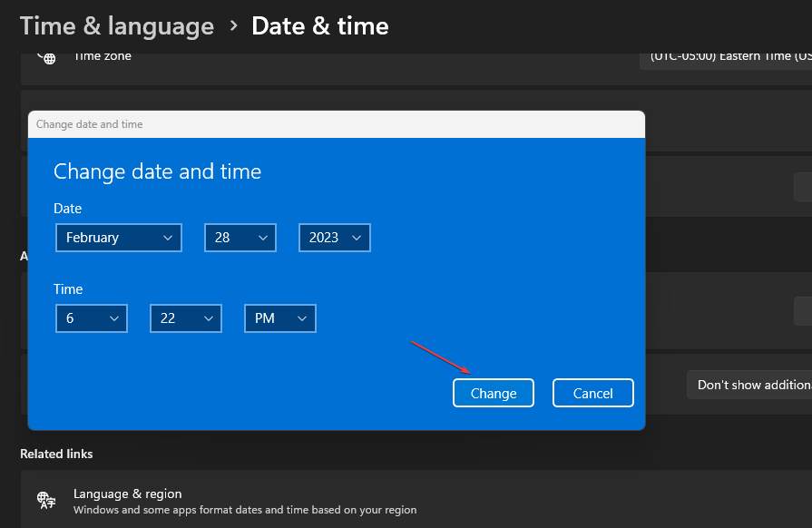The height and width of the screenshot is (528, 812).
Task: Click the Windows and apps format description text
Action: 245,510
